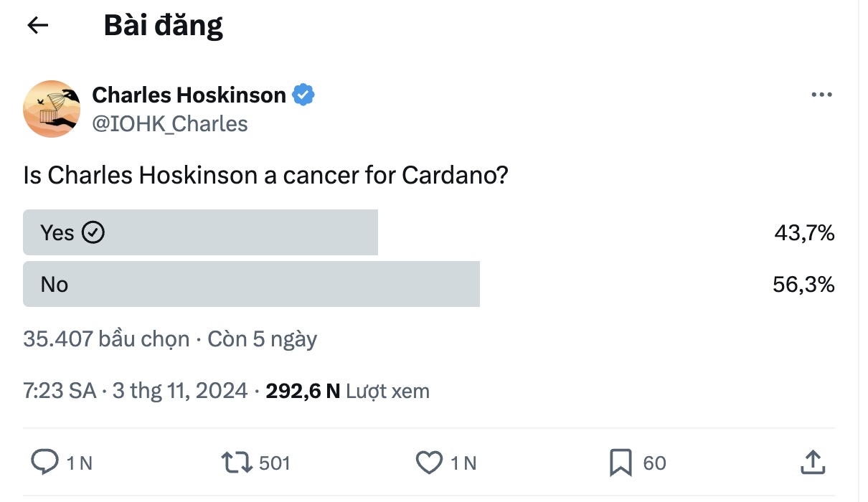Repost using the retweet arrows icon
Screen dimensions: 868x502
(x=236, y=463)
